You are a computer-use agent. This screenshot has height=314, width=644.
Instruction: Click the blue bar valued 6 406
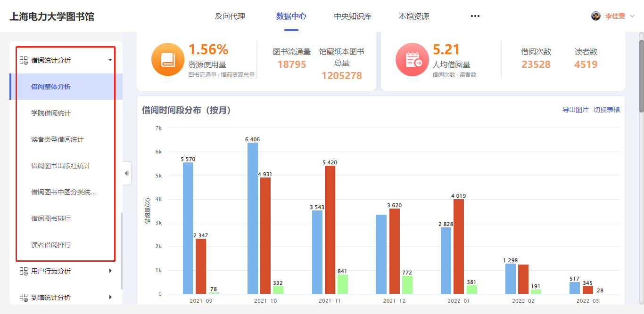pyautogui.click(x=253, y=218)
